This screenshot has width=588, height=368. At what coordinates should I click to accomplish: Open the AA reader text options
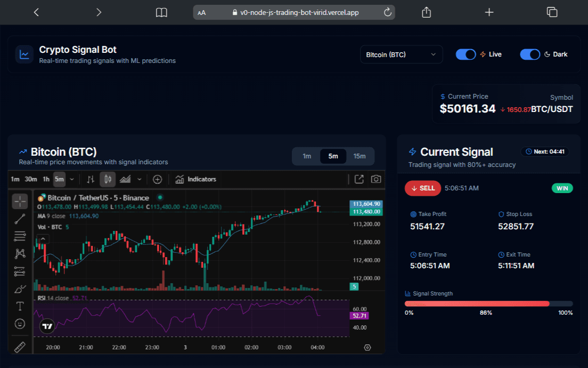coord(202,13)
